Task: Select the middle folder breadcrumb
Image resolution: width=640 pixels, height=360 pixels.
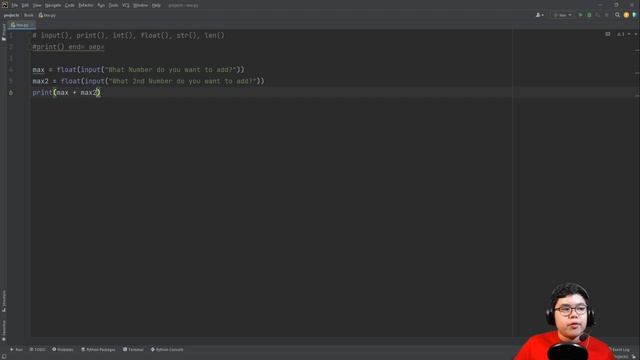Action: (x=29, y=15)
